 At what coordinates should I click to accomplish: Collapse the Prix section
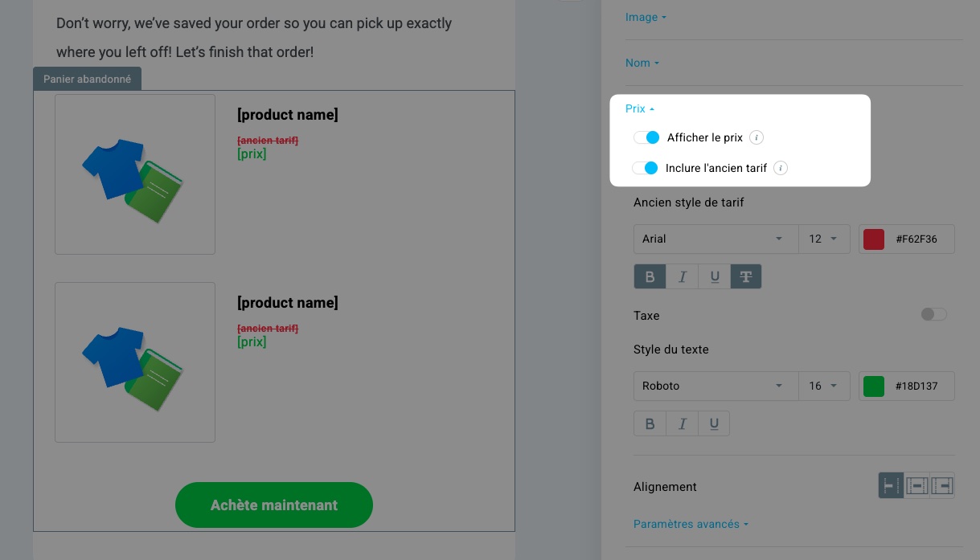point(640,108)
